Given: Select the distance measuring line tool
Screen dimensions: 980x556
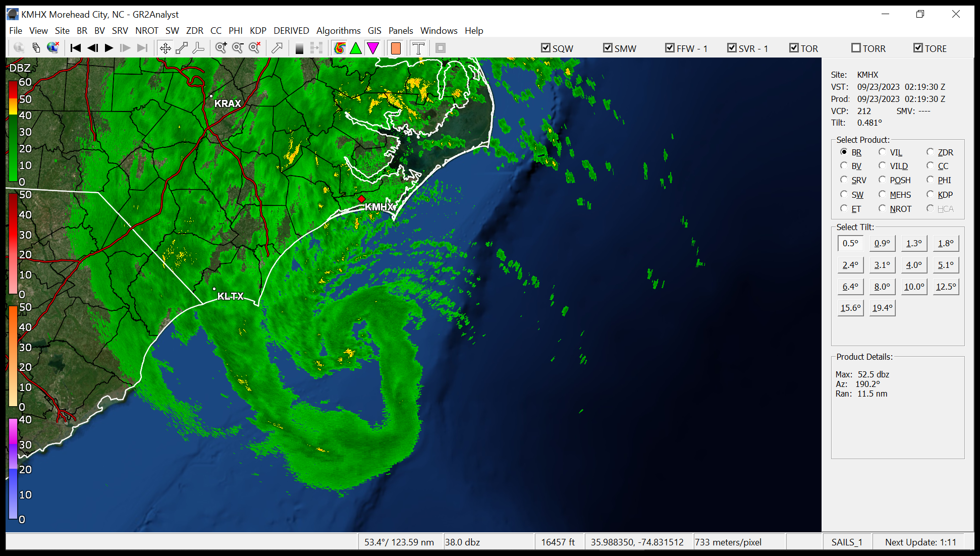Looking at the screenshot, I should [182, 48].
